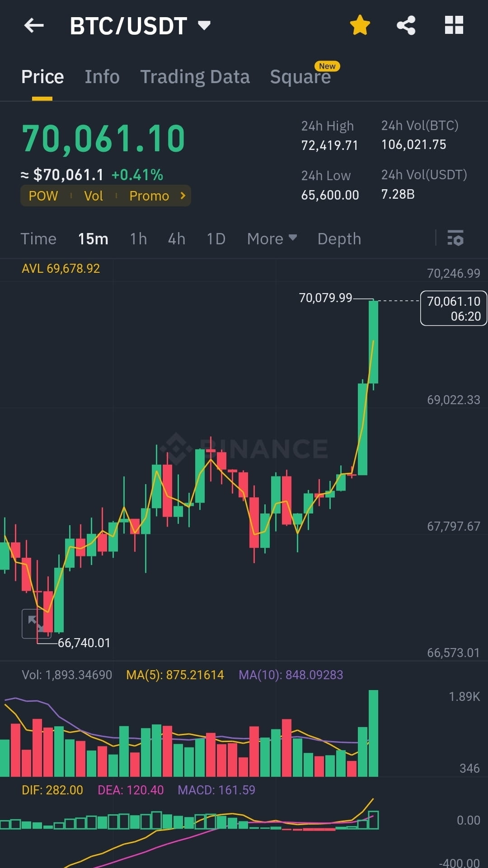Tap the current price marker showing 70,061.10

coord(453,308)
